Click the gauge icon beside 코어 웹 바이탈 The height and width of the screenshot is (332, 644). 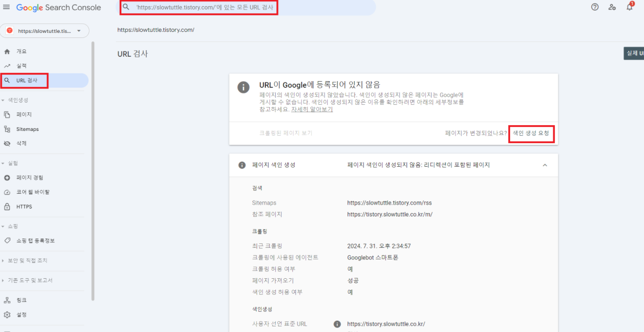click(x=7, y=192)
